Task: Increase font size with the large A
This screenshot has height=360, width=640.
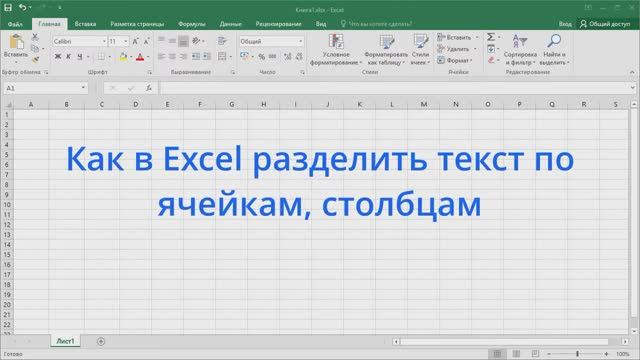Action: click(136, 41)
